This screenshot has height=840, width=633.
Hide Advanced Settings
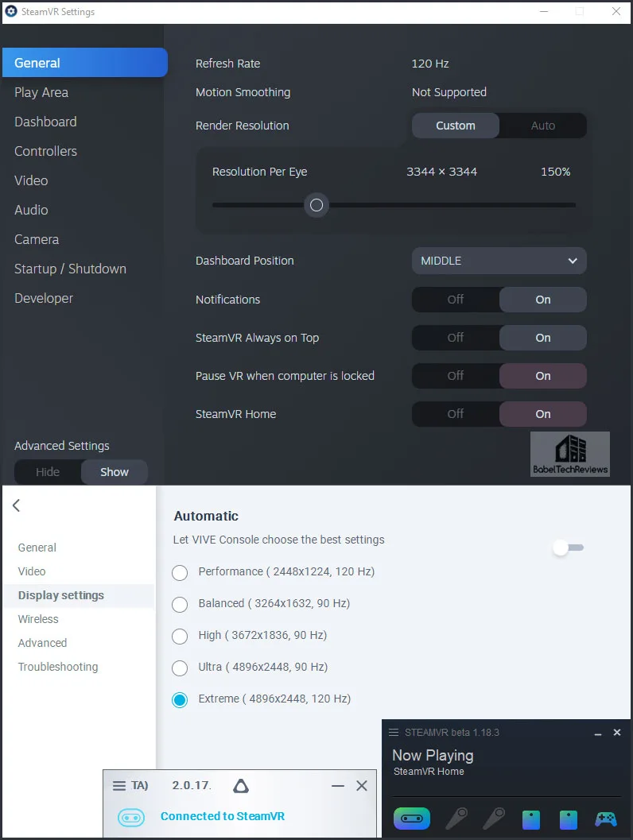pyautogui.click(x=48, y=472)
